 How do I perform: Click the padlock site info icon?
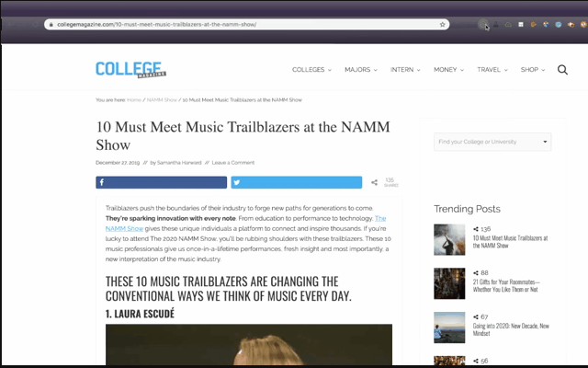pos(51,25)
